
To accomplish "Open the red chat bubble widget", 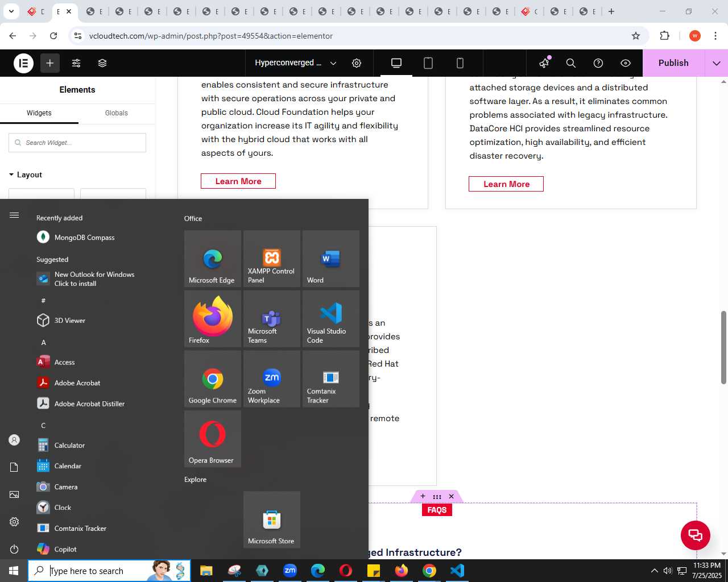I will (x=696, y=535).
